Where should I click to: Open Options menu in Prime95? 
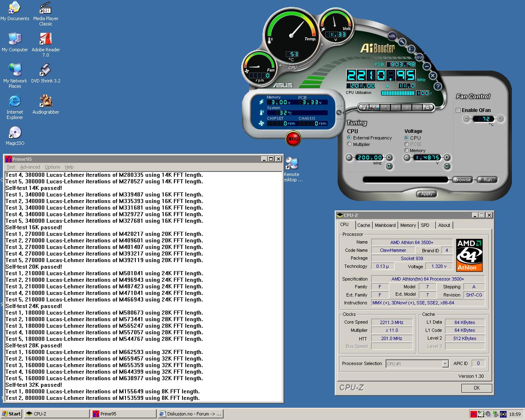(52, 167)
